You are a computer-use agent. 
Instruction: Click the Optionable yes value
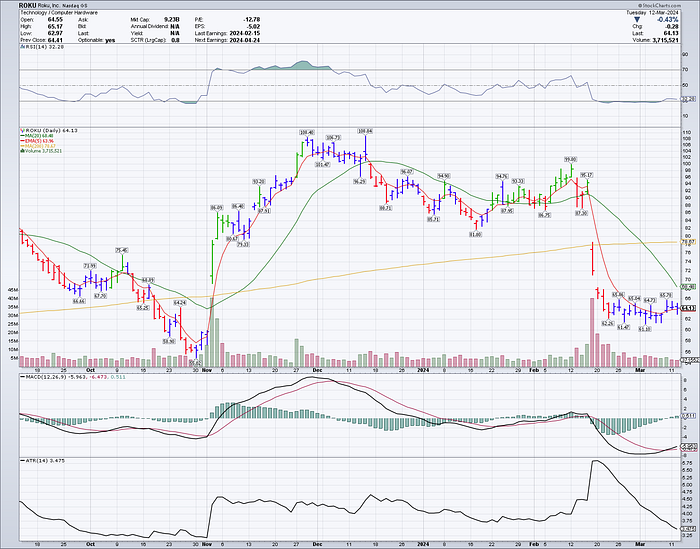pyautogui.click(x=110, y=40)
